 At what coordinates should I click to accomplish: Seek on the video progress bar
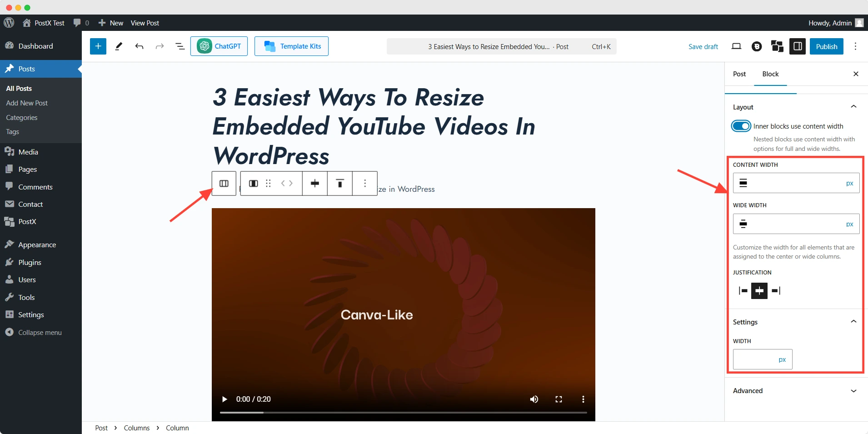[x=404, y=412]
